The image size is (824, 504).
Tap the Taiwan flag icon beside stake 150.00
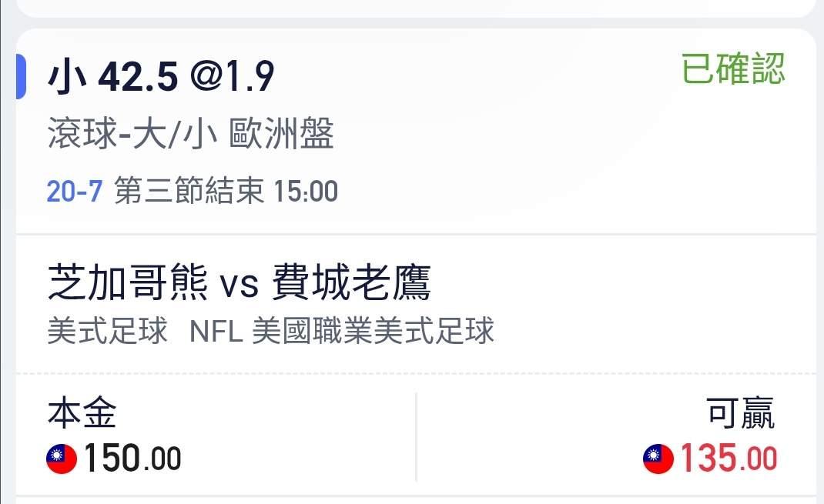(62, 459)
